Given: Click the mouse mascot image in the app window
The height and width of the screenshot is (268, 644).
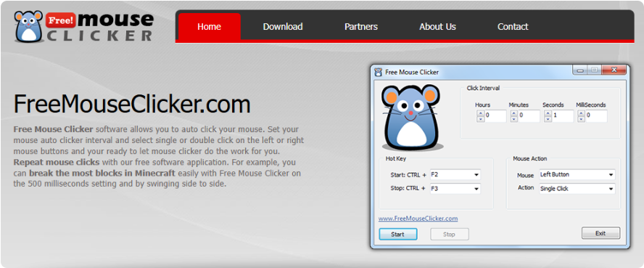Looking at the screenshot, I should point(411,117).
